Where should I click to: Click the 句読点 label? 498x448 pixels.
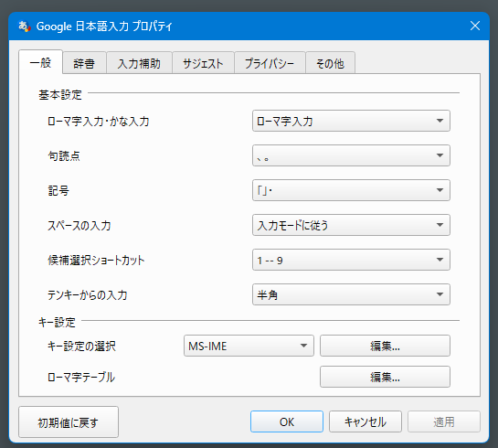point(64,155)
